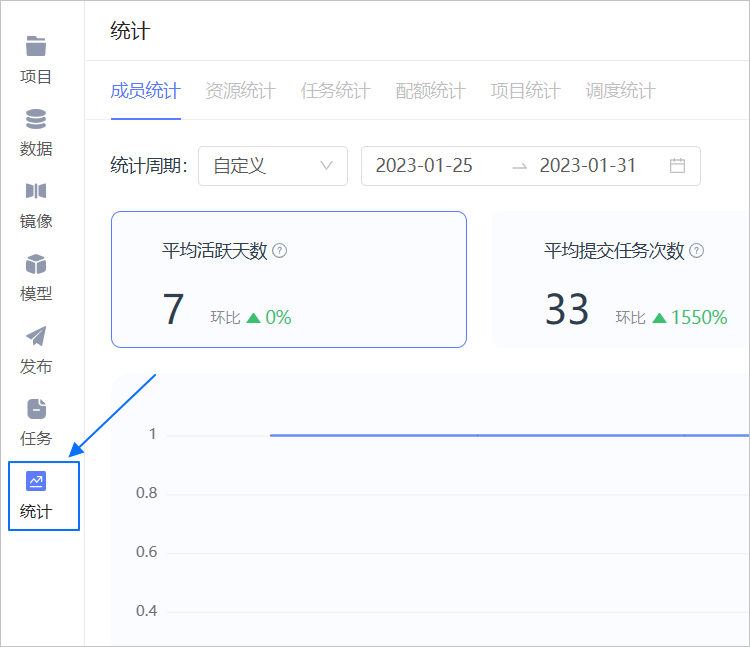Click start date field 2023-01-25
The height and width of the screenshot is (647, 750).
click(x=424, y=166)
